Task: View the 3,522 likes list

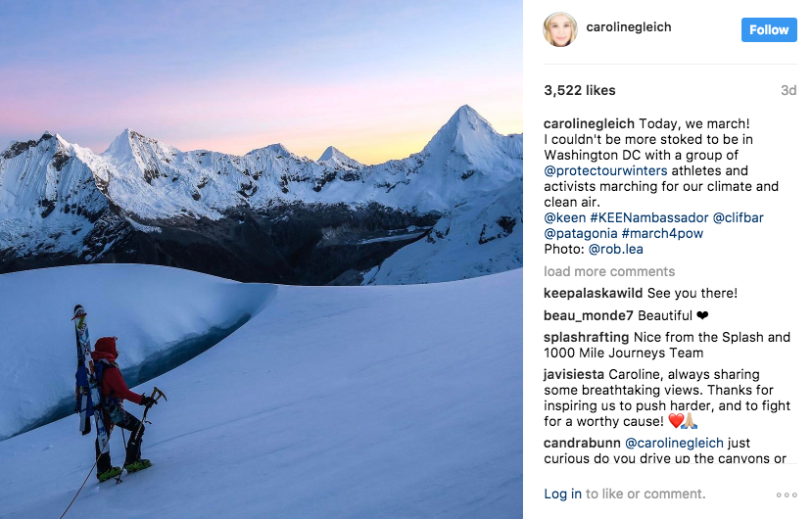Action: pos(580,90)
